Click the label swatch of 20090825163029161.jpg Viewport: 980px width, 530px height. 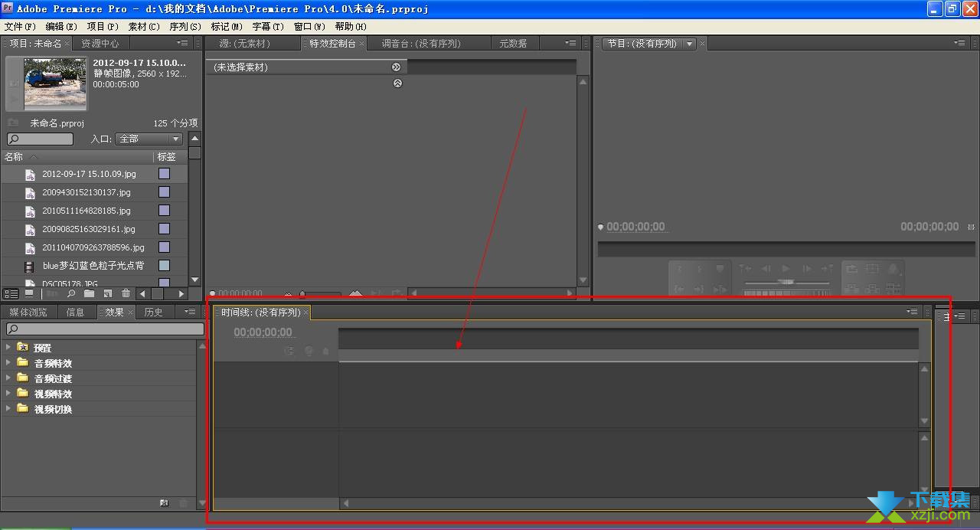coord(164,229)
